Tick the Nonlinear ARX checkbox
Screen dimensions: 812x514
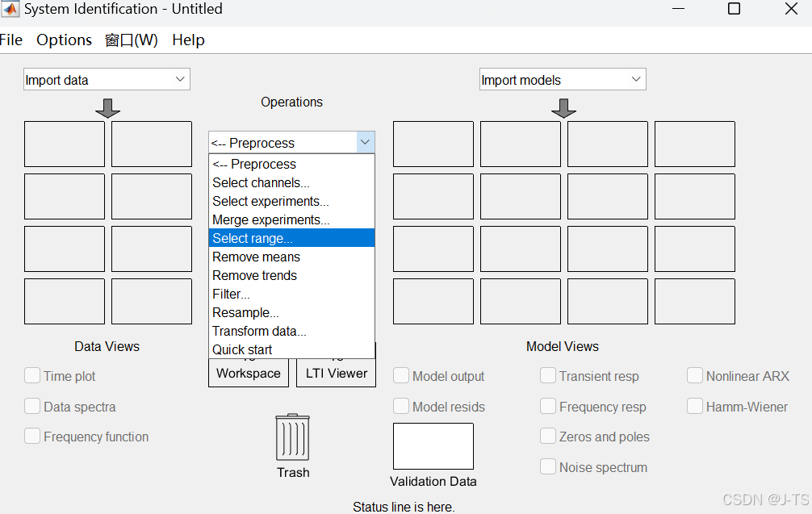(x=695, y=375)
